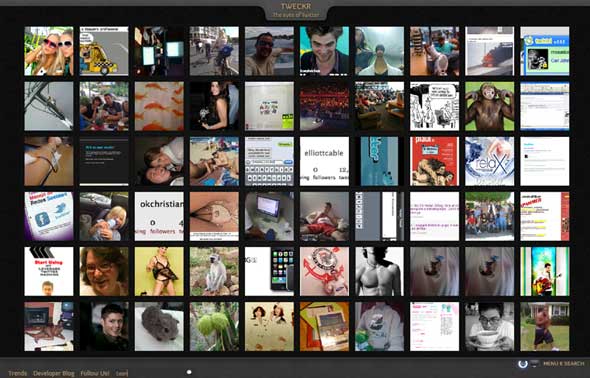Open shirtless man on lawn photo
590x378 pixels.
point(545,326)
